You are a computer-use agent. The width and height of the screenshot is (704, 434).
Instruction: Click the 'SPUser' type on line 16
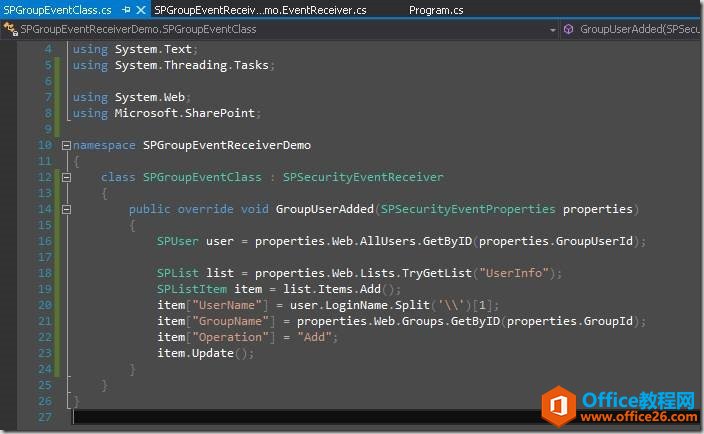click(177, 241)
